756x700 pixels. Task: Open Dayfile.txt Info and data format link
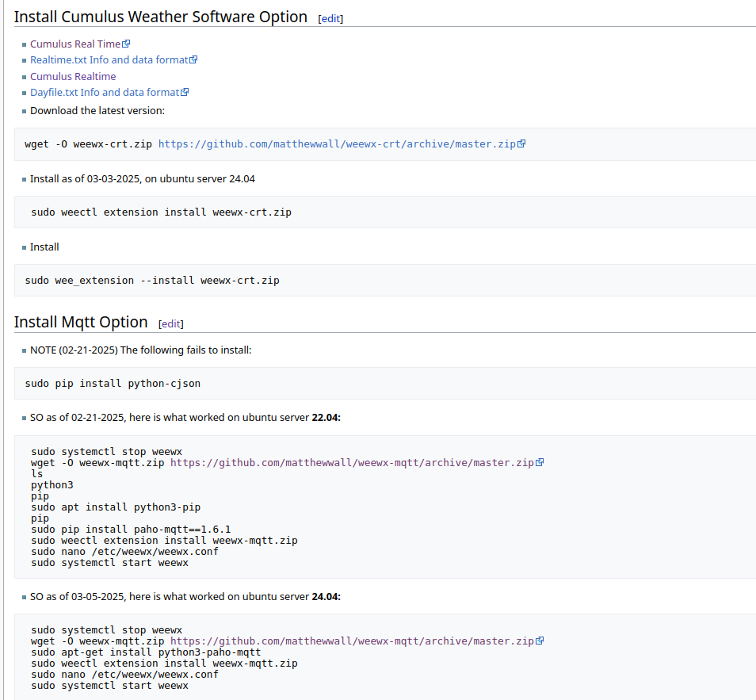click(x=105, y=93)
